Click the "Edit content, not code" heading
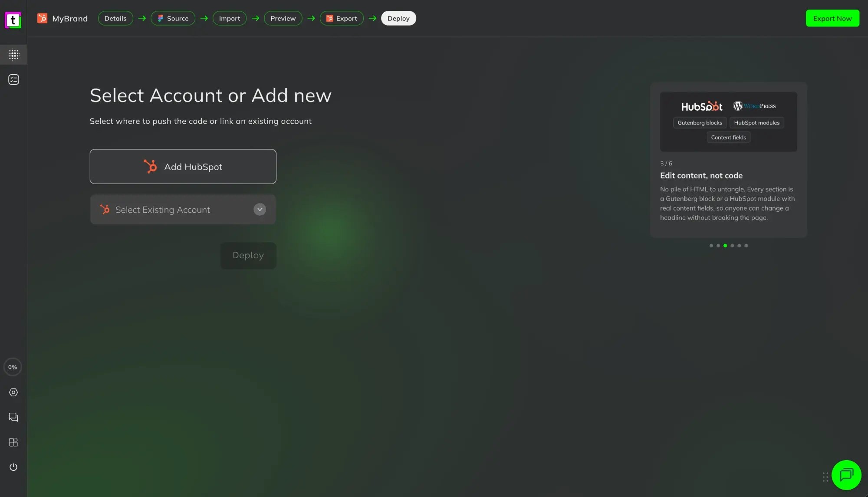Viewport: 868px width, 497px height. pos(701,176)
